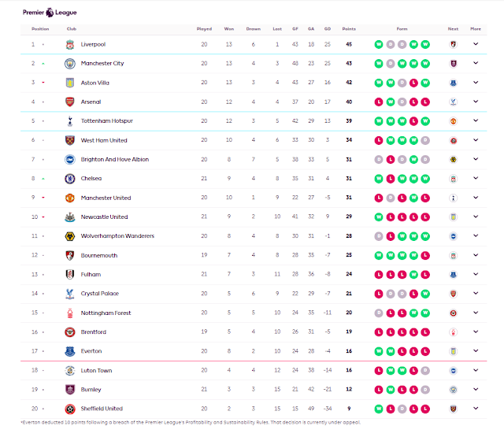Expand Chelsea row more chevron
Screen dimensions: 504x426
pos(476,178)
